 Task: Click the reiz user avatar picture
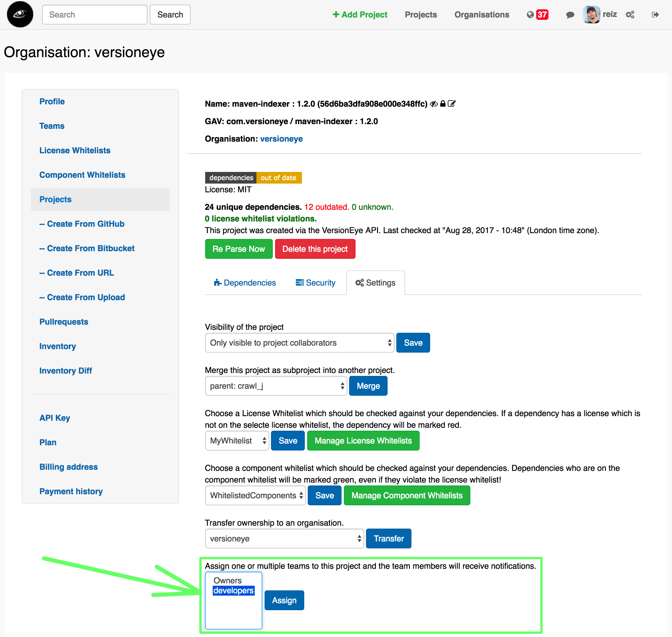pyautogui.click(x=591, y=15)
